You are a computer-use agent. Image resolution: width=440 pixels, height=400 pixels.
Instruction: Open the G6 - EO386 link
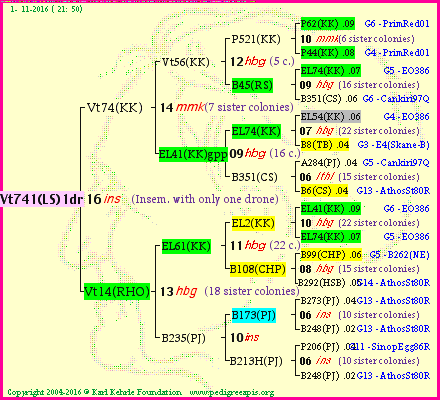(x=406, y=209)
